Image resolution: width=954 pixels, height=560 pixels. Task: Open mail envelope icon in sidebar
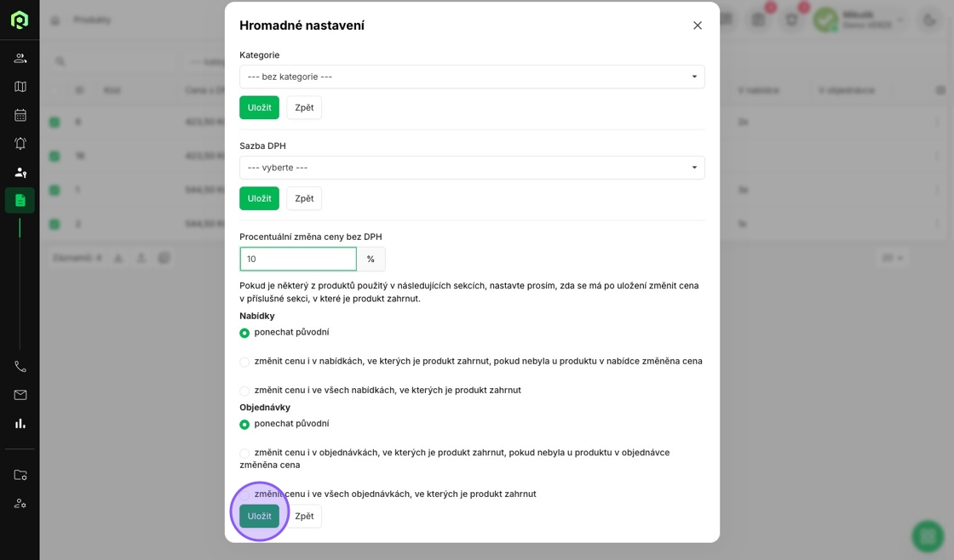[x=20, y=395]
